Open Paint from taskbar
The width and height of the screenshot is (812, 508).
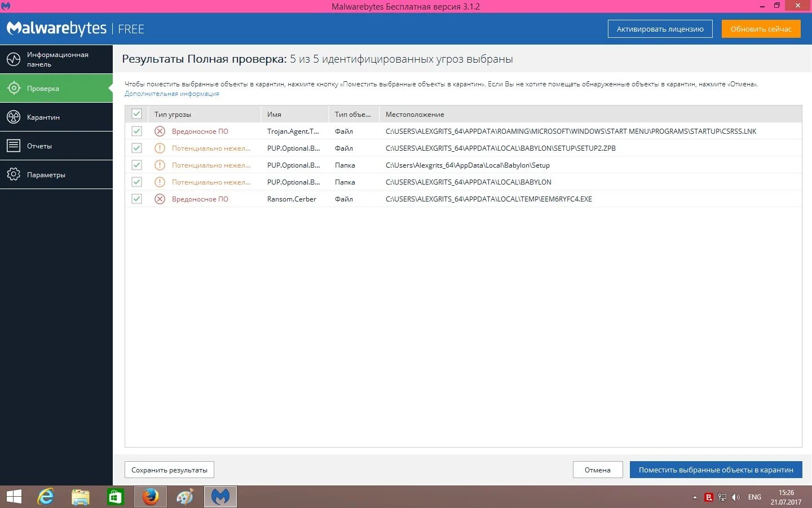(x=185, y=497)
